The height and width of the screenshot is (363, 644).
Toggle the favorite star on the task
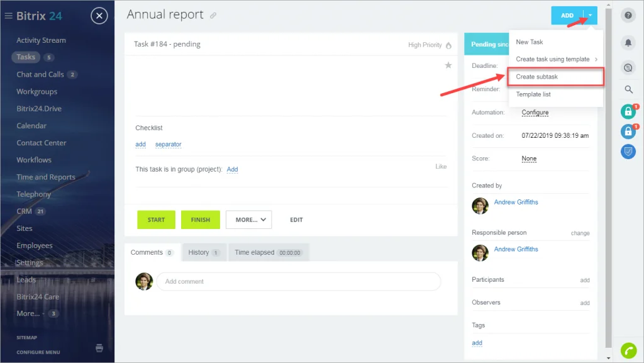click(448, 64)
